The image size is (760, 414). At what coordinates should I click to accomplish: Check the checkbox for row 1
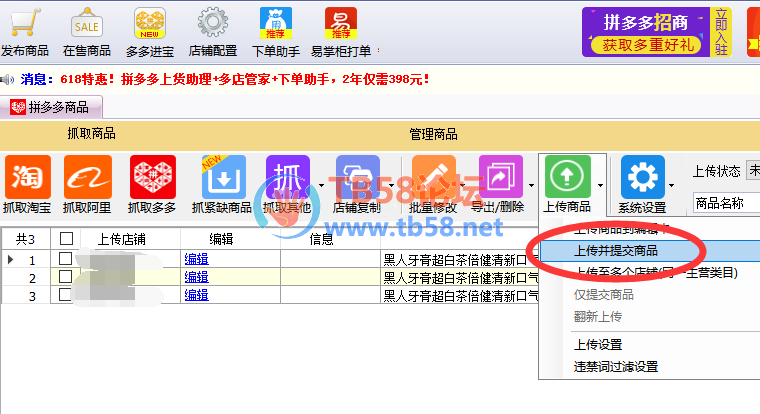pos(66,259)
